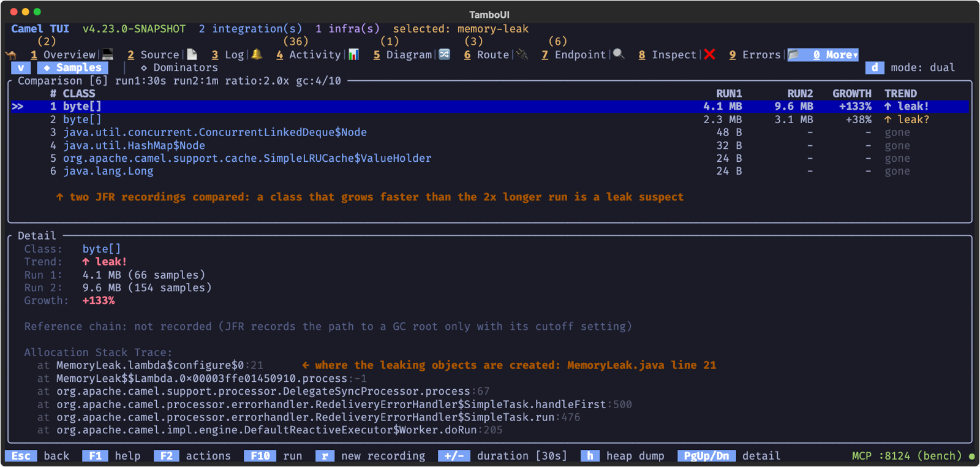This screenshot has width=980, height=467.
Task: Select row 1 byte[] marked leak!
Action: tap(490, 106)
